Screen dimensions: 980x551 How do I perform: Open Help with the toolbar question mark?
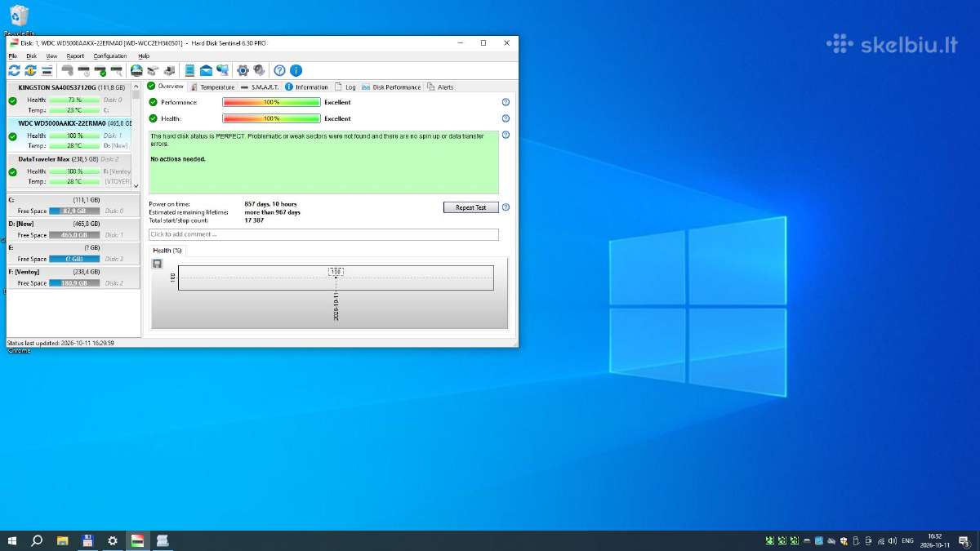pos(279,71)
